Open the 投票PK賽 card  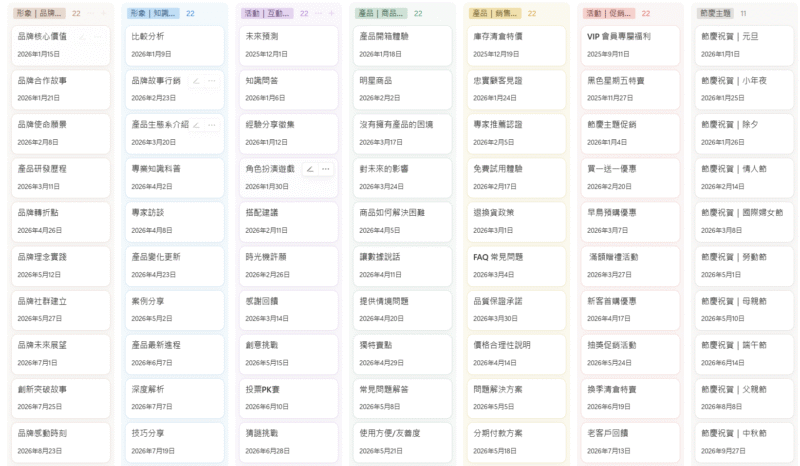[x=288, y=398]
